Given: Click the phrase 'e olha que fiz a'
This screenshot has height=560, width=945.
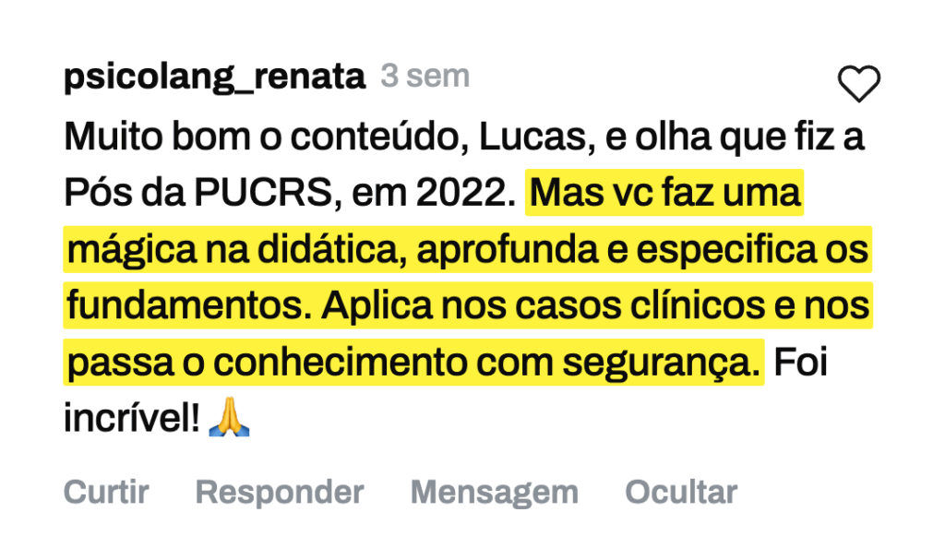Looking at the screenshot, I should [735, 137].
